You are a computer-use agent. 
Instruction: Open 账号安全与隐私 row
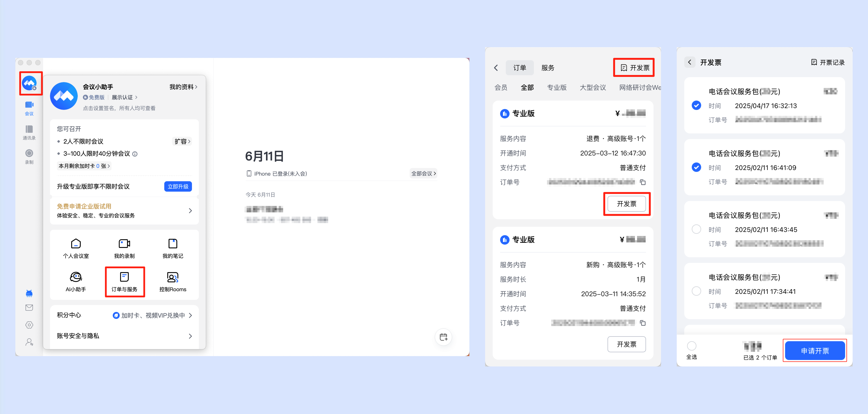coord(124,336)
